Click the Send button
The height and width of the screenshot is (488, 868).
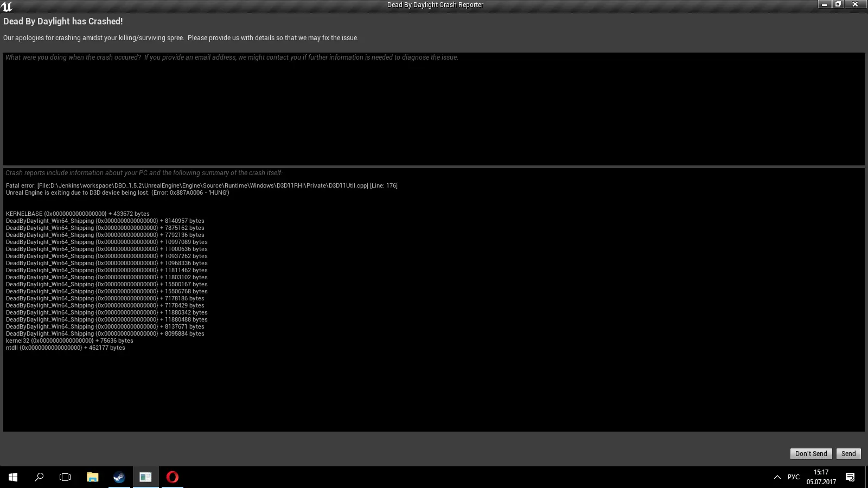[848, 454]
